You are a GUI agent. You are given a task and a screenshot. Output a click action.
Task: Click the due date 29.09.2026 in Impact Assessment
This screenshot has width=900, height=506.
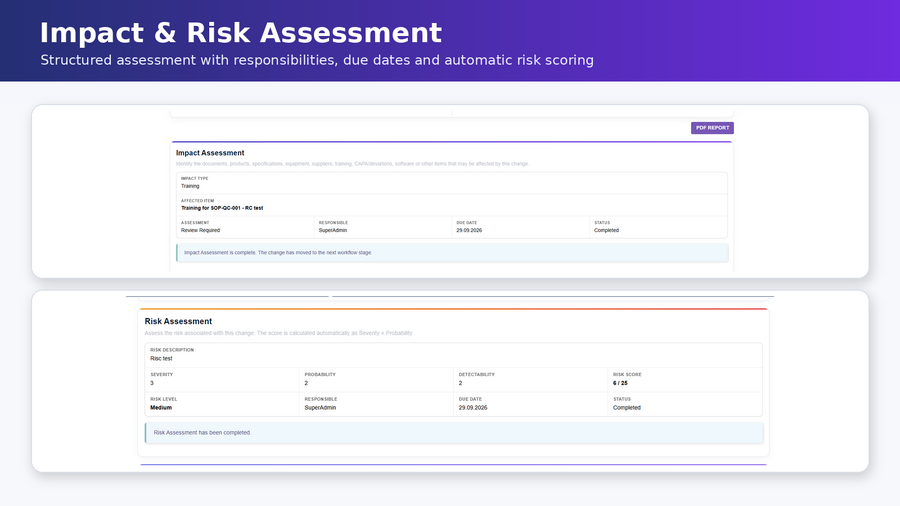[x=469, y=231]
